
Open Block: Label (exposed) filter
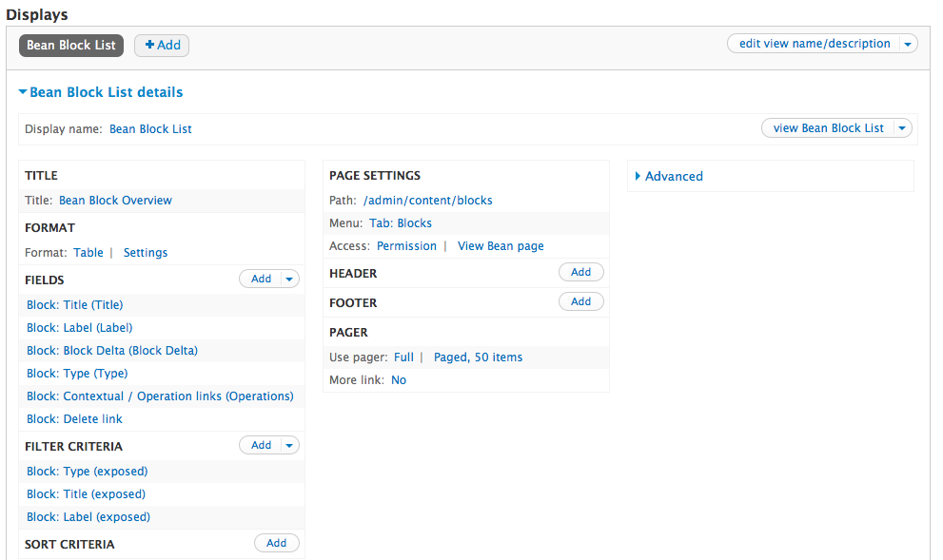(x=88, y=516)
